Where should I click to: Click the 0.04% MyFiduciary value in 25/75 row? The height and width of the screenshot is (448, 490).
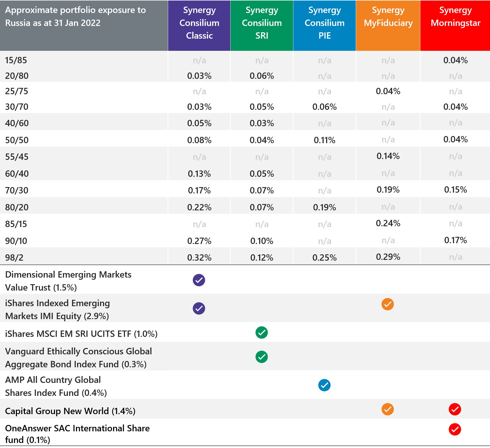click(388, 91)
